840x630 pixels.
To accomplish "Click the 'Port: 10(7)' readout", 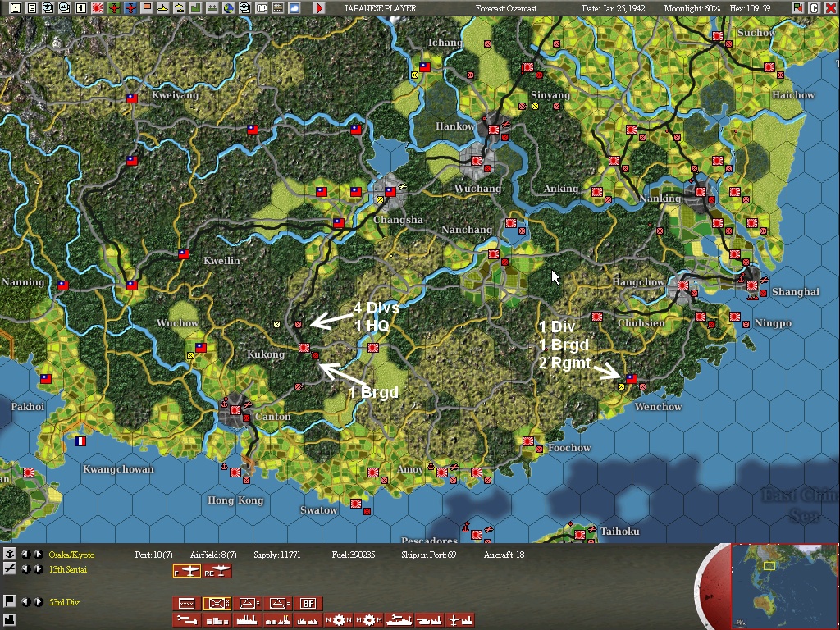I will 153,555.
